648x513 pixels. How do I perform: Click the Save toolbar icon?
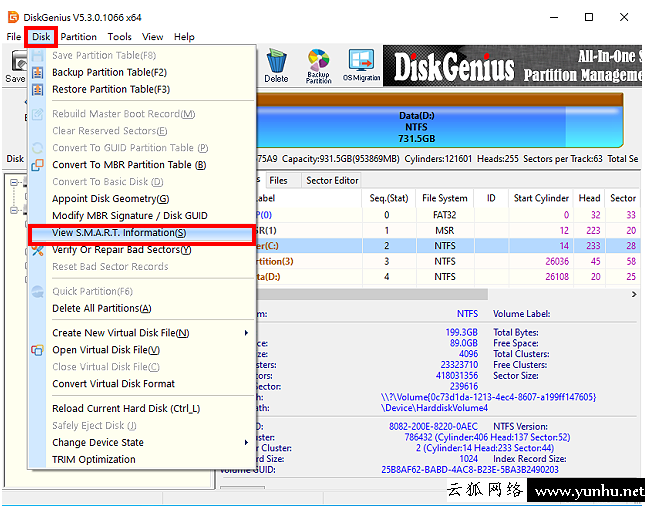pyautogui.click(x=17, y=66)
